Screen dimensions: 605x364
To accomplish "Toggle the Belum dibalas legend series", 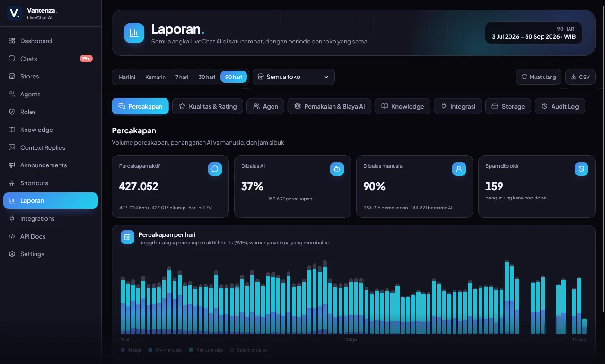I will pyautogui.click(x=249, y=350).
